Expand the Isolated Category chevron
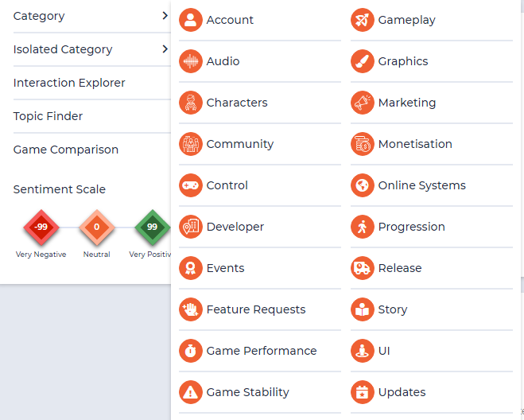This screenshot has width=524, height=420. [165, 49]
